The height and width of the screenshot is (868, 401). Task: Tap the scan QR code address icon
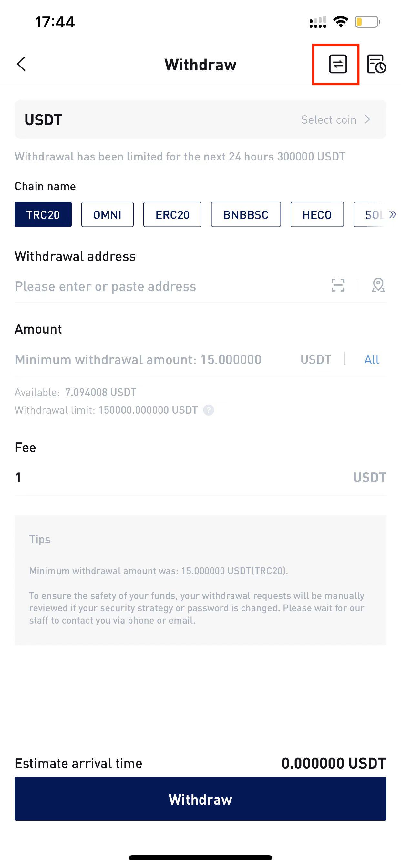point(338,285)
